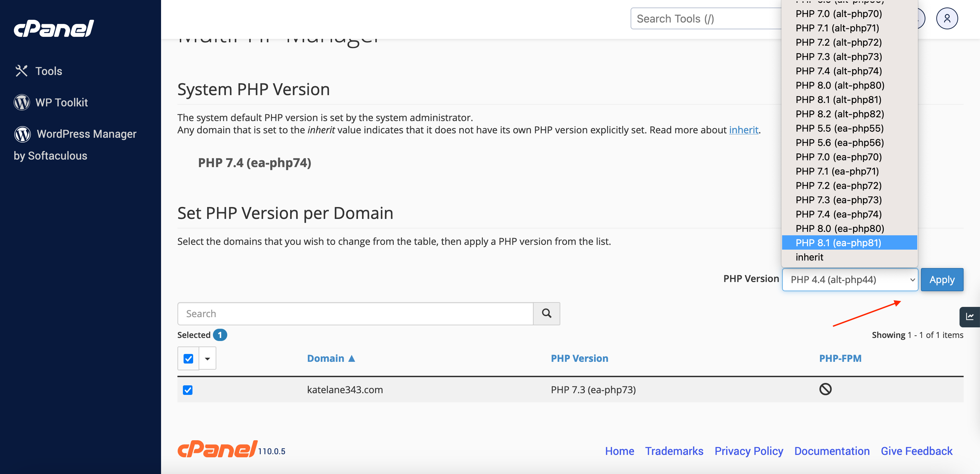Click the Apply button
This screenshot has height=474, width=980.
[942, 280]
